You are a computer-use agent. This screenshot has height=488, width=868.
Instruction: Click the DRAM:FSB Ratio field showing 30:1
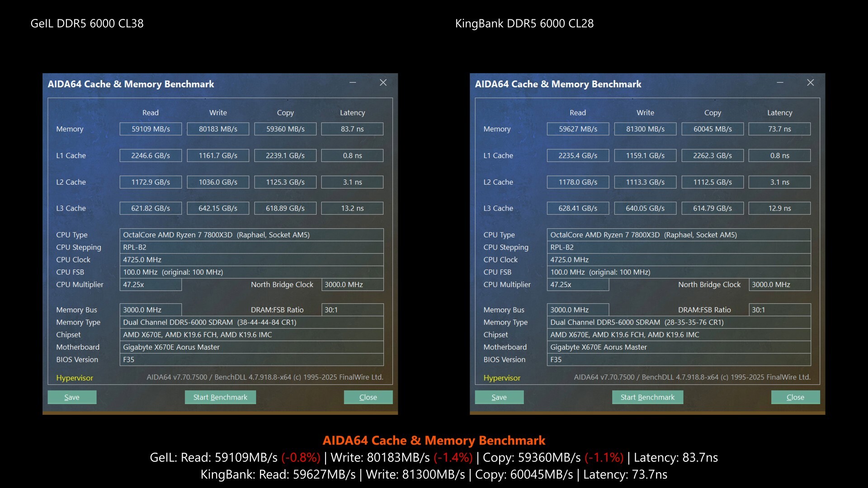[x=352, y=310]
